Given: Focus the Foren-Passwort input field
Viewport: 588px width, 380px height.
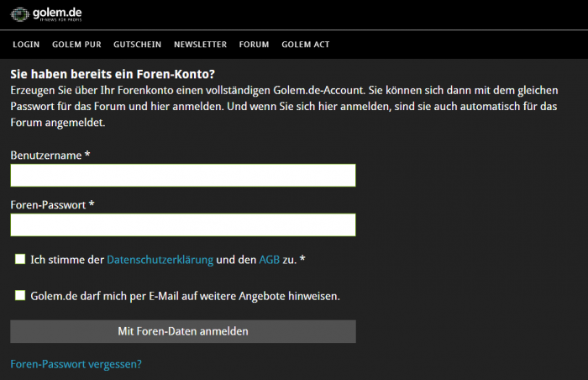Looking at the screenshot, I should pos(183,225).
